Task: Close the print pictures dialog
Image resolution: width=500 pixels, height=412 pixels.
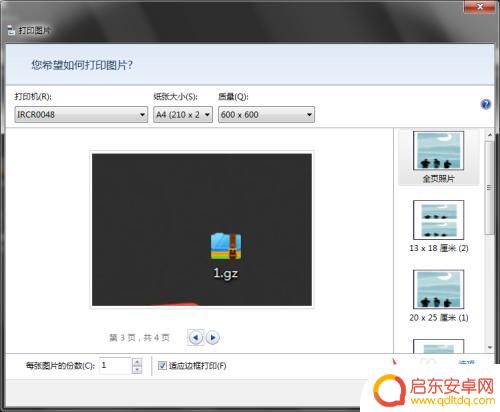Action: [x=479, y=6]
